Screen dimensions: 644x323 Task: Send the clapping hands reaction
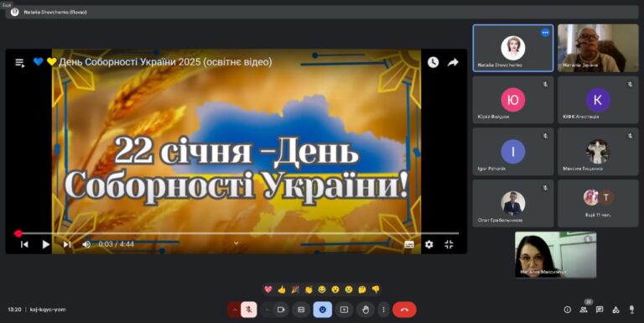tap(309, 289)
